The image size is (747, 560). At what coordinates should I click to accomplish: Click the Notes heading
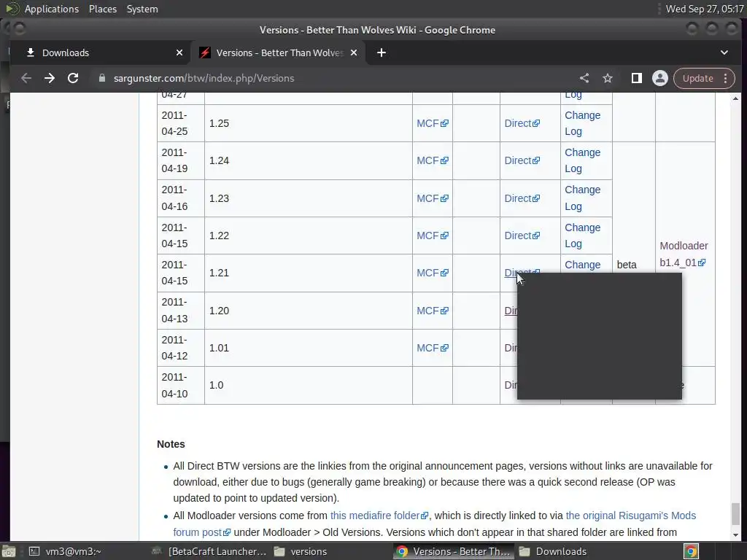(x=171, y=444)
